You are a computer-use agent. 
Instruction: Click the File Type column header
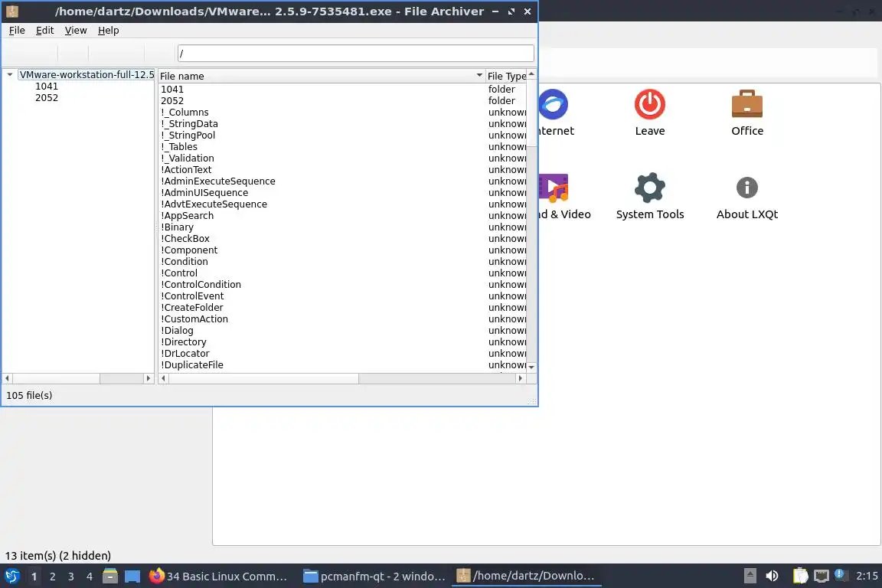pyautogui.click(x=505, y=76)
